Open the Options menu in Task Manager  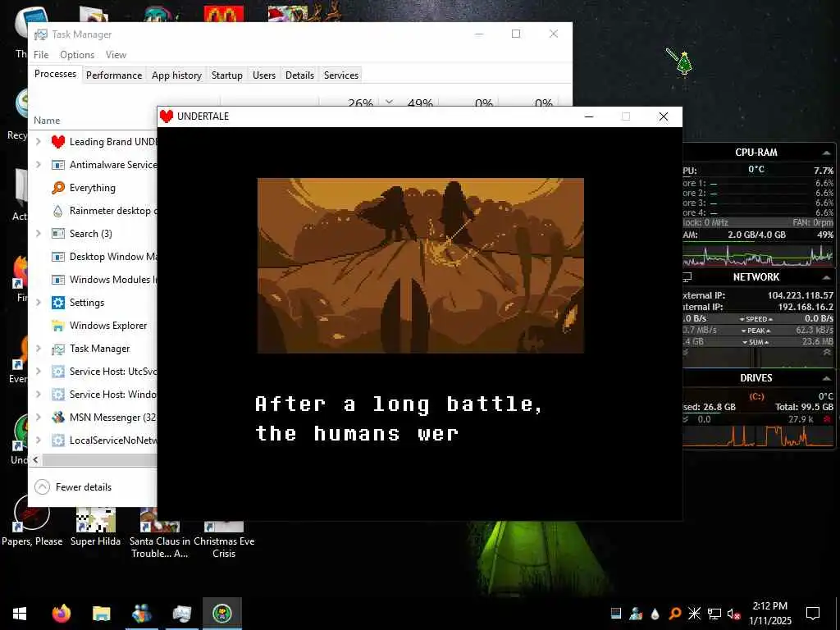point(77,55)
